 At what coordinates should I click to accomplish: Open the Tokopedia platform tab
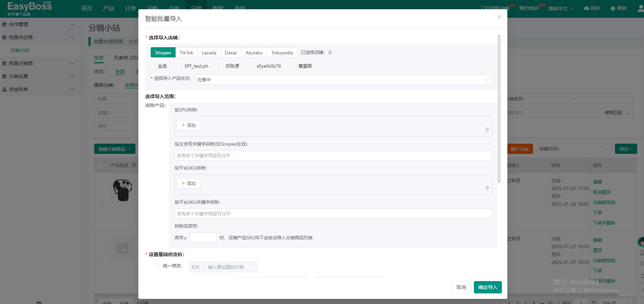[282, 53]
